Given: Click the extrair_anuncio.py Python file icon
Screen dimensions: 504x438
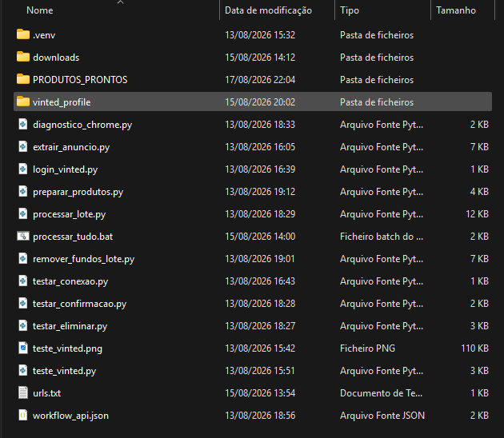Looking at the screenshot, I should click(23, 147).
